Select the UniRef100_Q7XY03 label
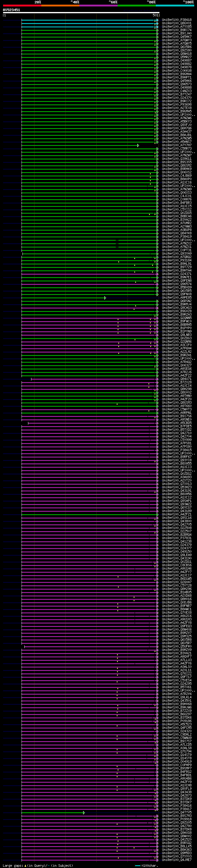 (x=177, y=857)
